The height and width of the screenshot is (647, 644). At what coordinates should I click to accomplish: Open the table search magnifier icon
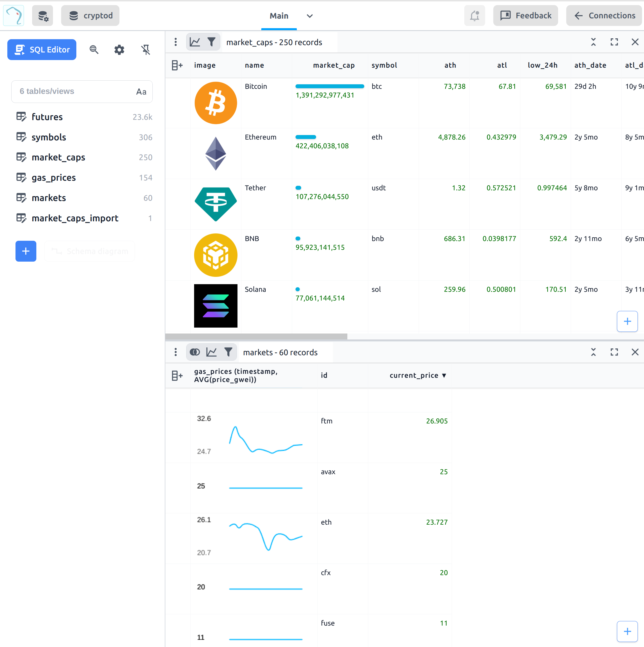coord(94,50)
